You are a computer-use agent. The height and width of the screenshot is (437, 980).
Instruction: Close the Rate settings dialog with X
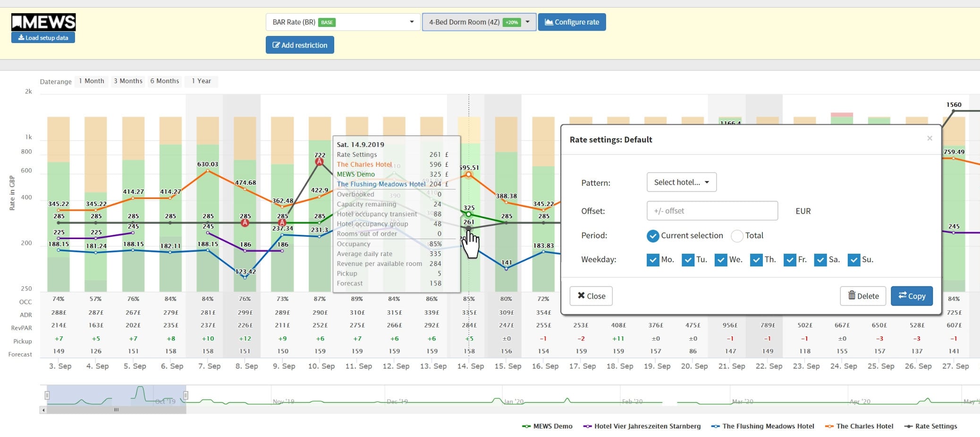coord(929,138)
